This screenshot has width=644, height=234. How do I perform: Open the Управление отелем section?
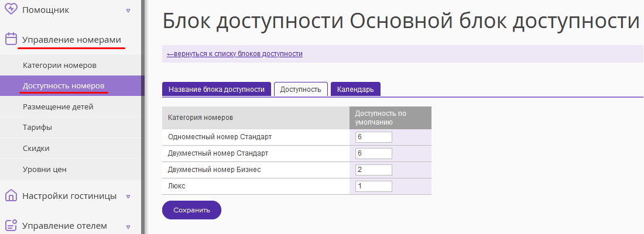tap(64, 226)
